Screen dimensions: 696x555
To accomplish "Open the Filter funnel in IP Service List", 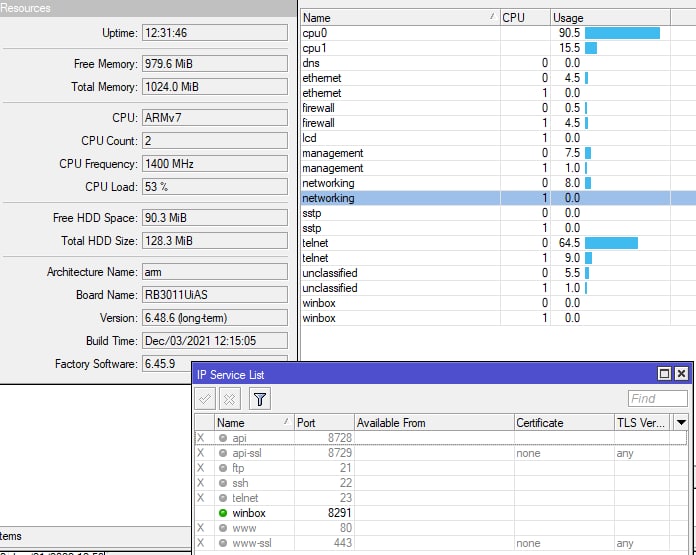I will 260,399.
